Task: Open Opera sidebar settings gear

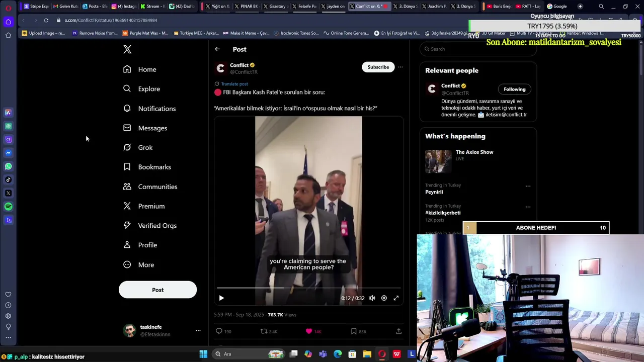Action: (x=8, y=316)
